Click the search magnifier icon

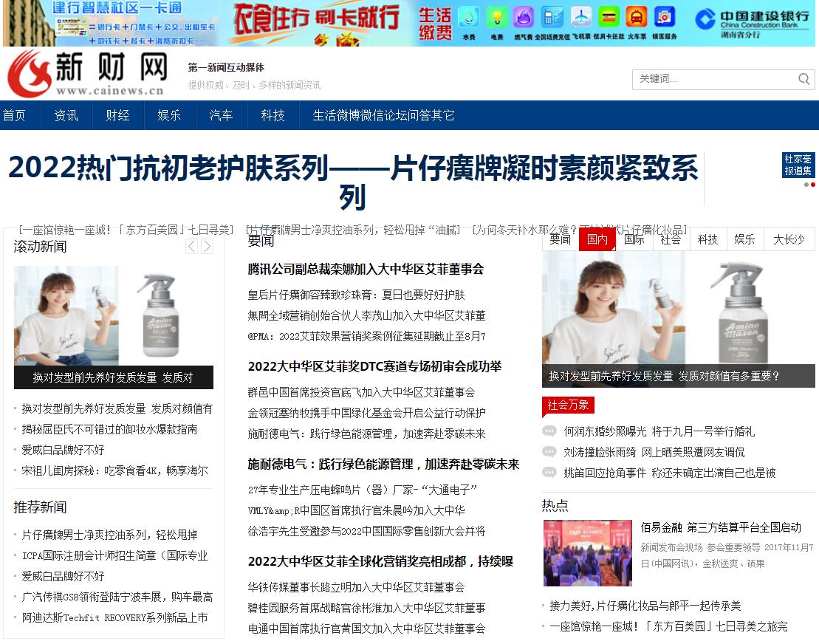[x=803, y=79]
